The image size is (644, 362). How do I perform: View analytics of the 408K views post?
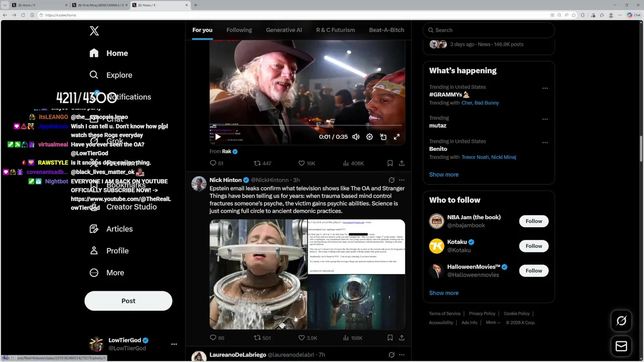pos(353,163)
